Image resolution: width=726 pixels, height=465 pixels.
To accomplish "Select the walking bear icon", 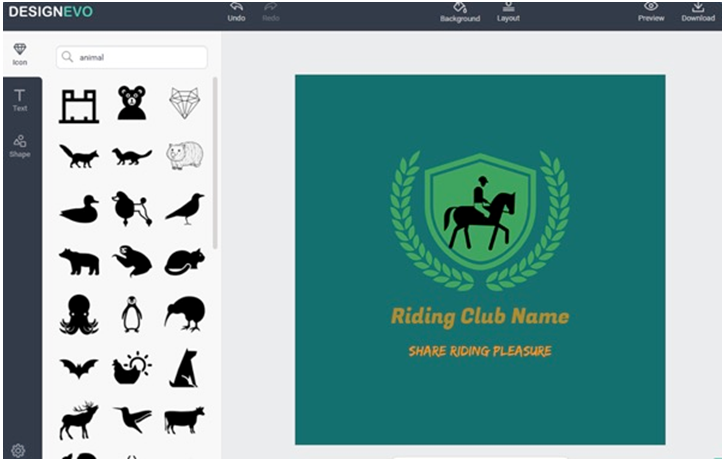I will pyautogui.click(x=79, y=262).
